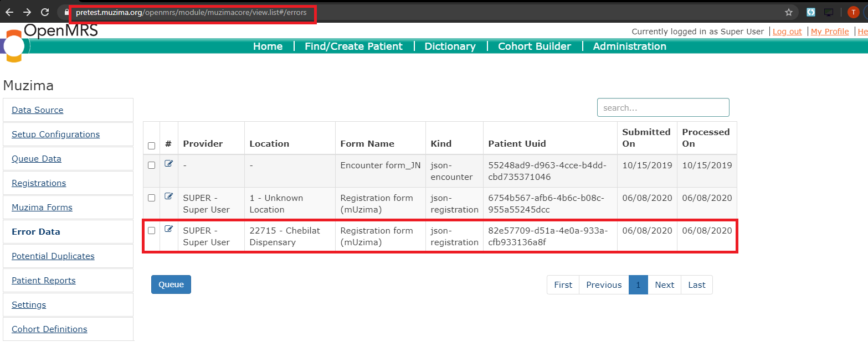Viewport: 868px width, 352px height.
Task: Click the uuid starting with 82e57709
Action: pos(548,236)
